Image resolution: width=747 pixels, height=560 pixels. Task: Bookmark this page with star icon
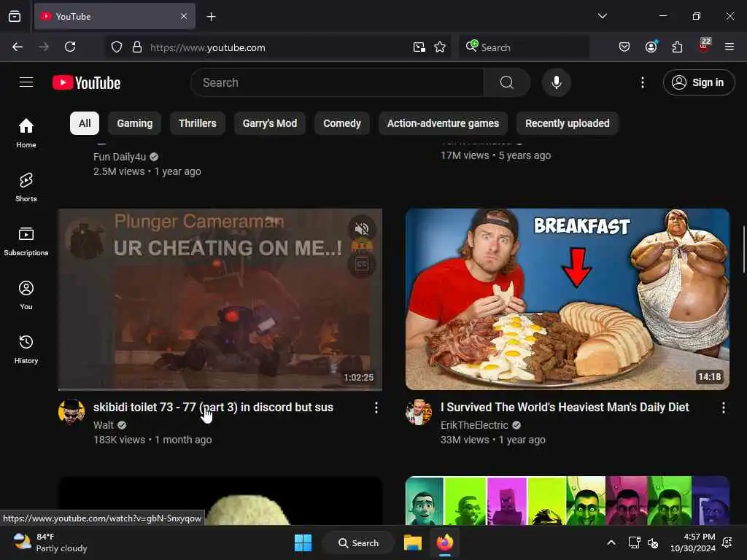(440, 47)
